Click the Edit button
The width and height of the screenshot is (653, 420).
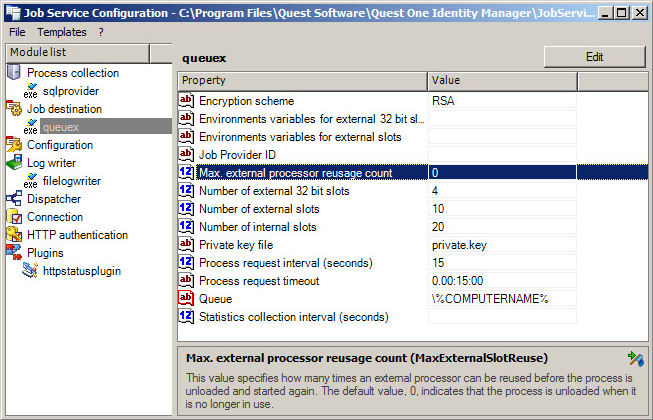point(594,57)
